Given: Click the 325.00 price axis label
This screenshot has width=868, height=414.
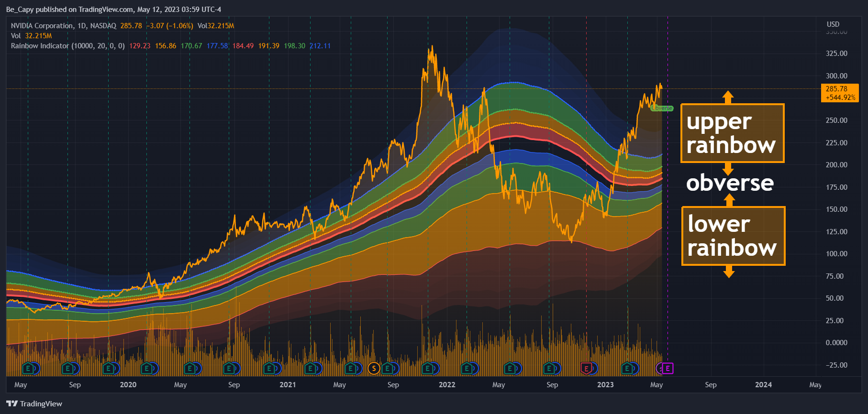Looking at the screenshot, I should (x=836, y=54).
